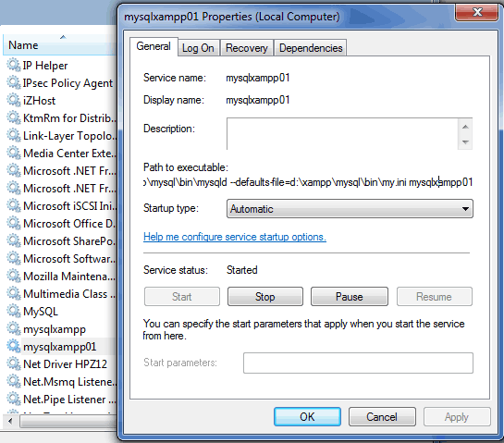
Task: Click inside the Description text box
Action: tap(342, 134)
